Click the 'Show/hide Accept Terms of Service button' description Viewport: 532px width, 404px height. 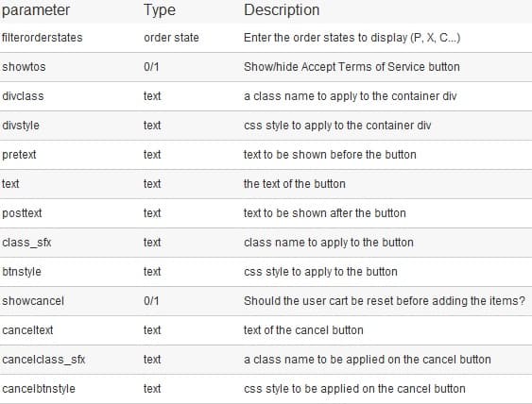(x=352, y=67)
